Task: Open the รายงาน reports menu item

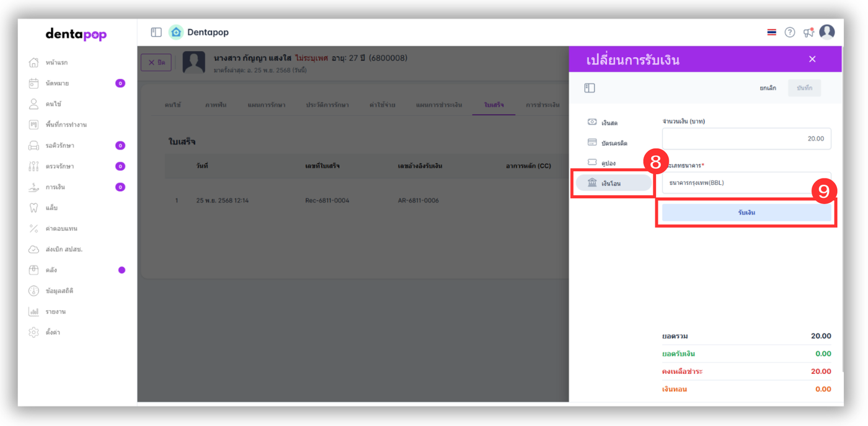Action: click(x=55, y=312)
